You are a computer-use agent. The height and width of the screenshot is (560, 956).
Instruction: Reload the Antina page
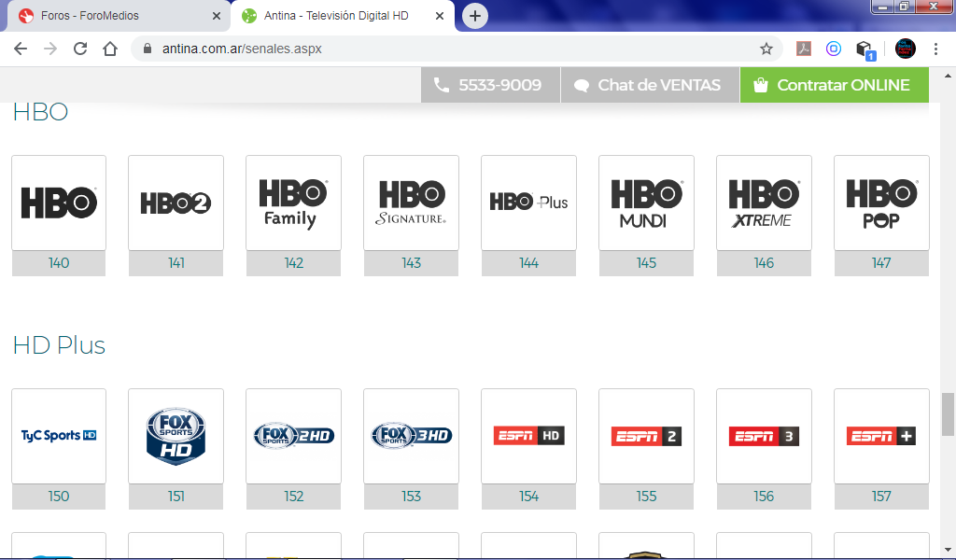point(80,49)
